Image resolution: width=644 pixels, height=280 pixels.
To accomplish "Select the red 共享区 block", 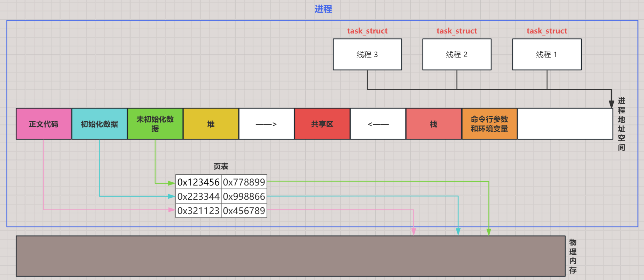I will pos(322,124).
